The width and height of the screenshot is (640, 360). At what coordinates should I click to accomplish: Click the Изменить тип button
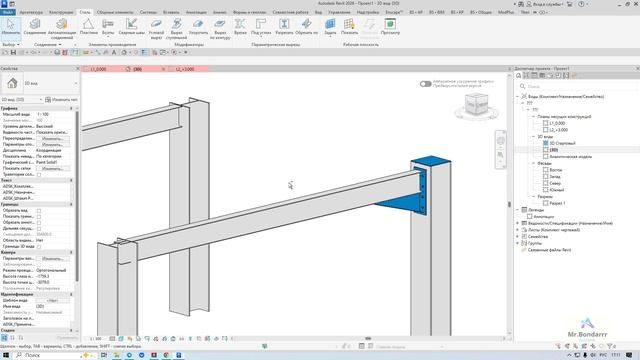(62, 100)
